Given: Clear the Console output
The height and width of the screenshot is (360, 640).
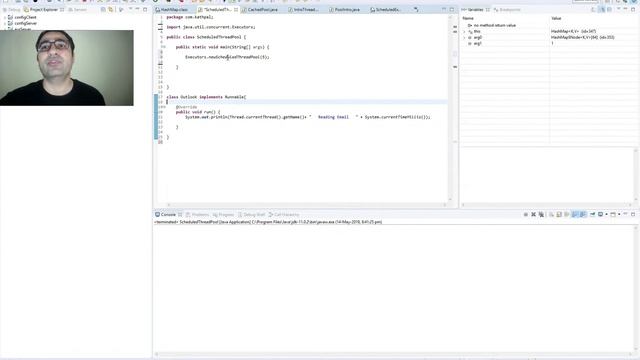Looking at the screenshot, I should coord(551,214).
